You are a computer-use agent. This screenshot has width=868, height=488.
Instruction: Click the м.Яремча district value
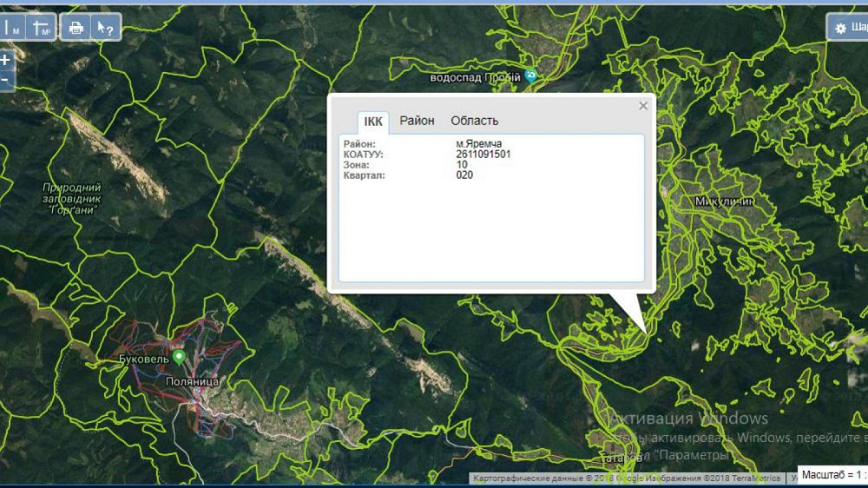pos(479,143)
